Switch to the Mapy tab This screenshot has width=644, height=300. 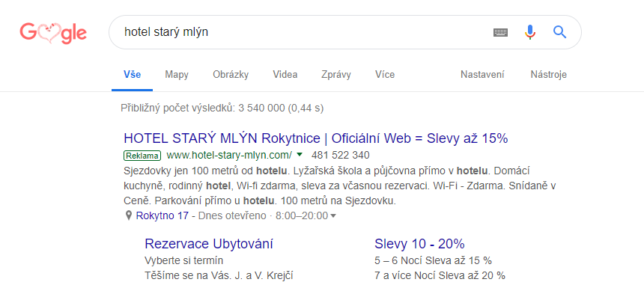pyautogui.click(x=177, y=75)
